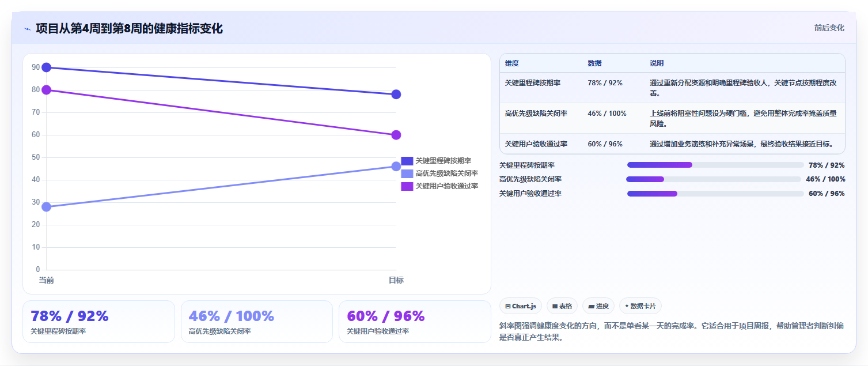Click the lightning icon beside the title
The height and width of the screenshot is (366, 868).
click(x=27, y=29)
